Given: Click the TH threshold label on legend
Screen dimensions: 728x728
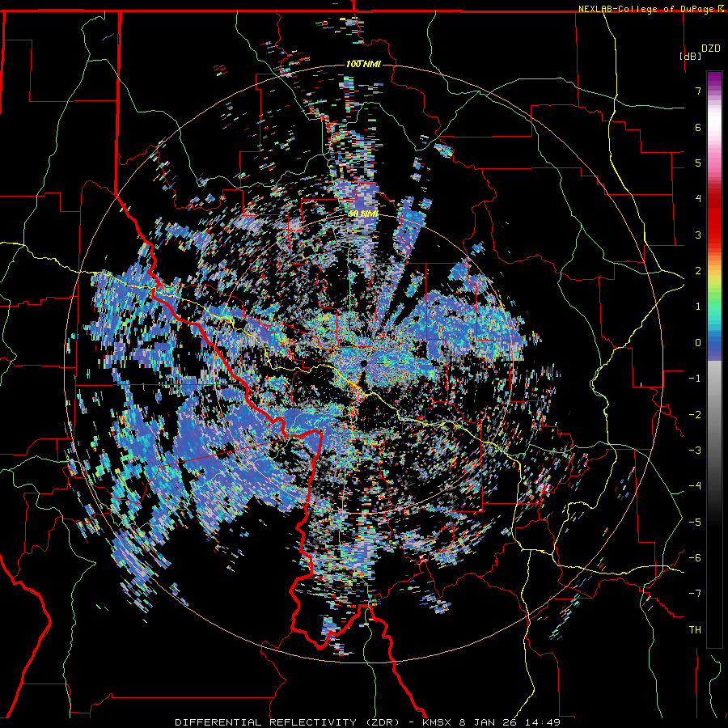Looking at the screenshot, I should (695, 629).
